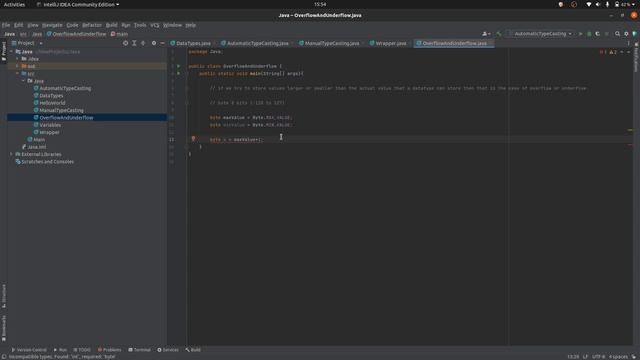Open editor tabs more options icon

coord(628,43)
